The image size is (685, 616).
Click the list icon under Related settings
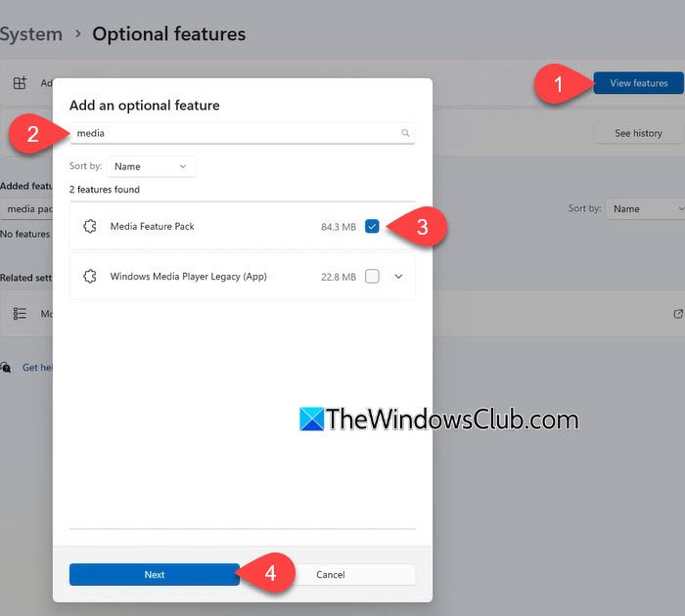(x=20, y=314)
